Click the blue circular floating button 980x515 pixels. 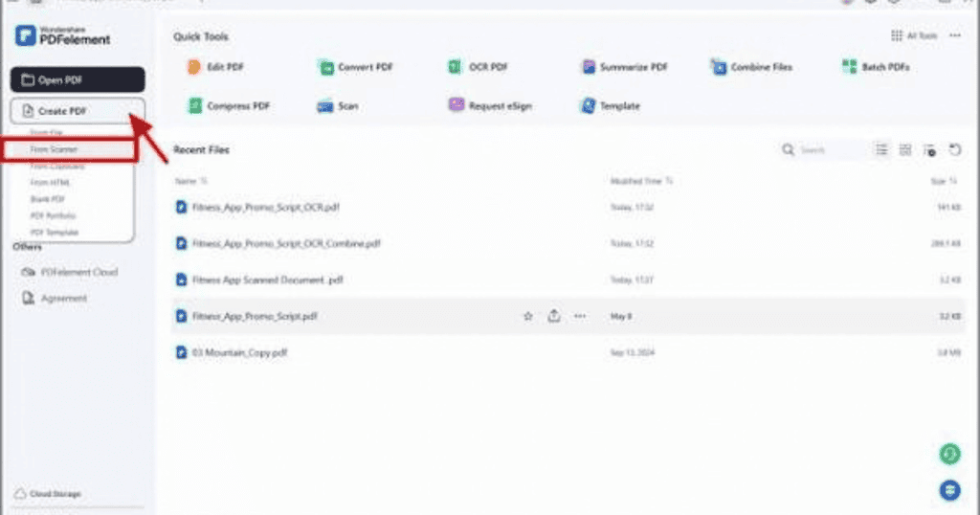950,490
